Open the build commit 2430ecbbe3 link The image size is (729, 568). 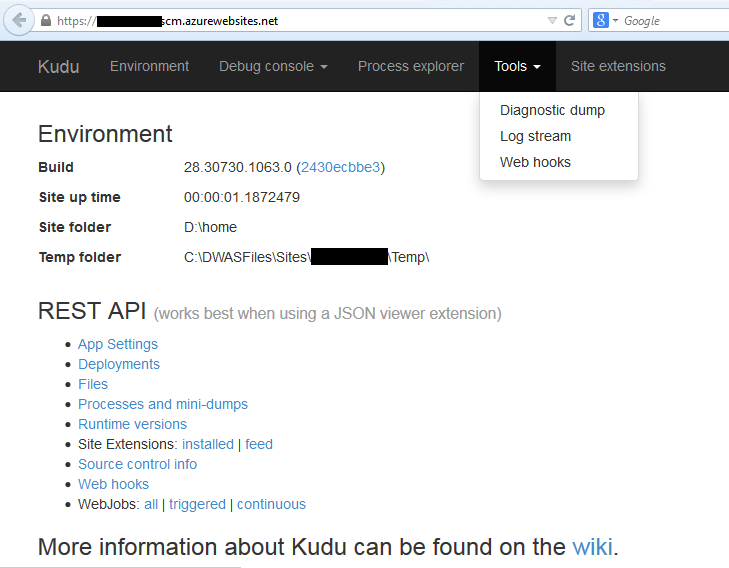point(340,167)
